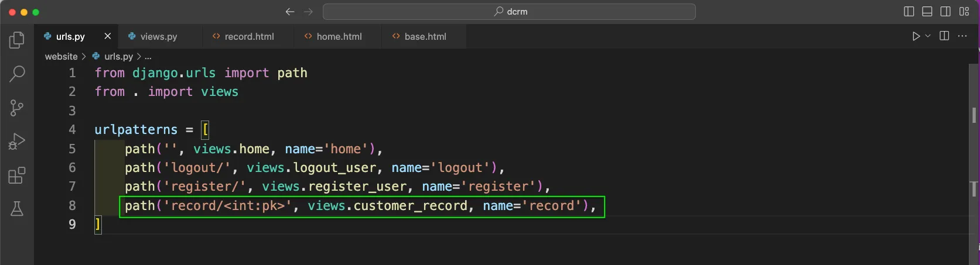Click 'views.home' on line 5
Screen dimensions: 980x265
click(231, 149)
